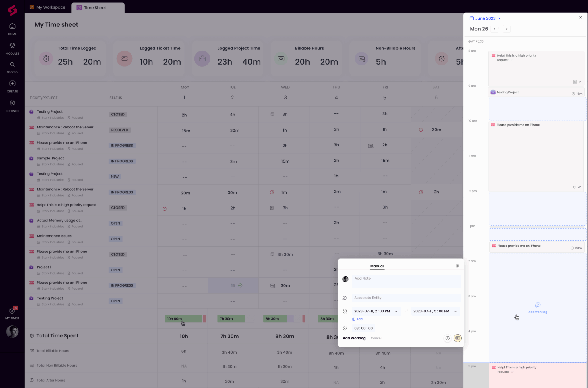
Task: Click Monday's 10h 80m progress bar
Action: click(x=183, y=318)
